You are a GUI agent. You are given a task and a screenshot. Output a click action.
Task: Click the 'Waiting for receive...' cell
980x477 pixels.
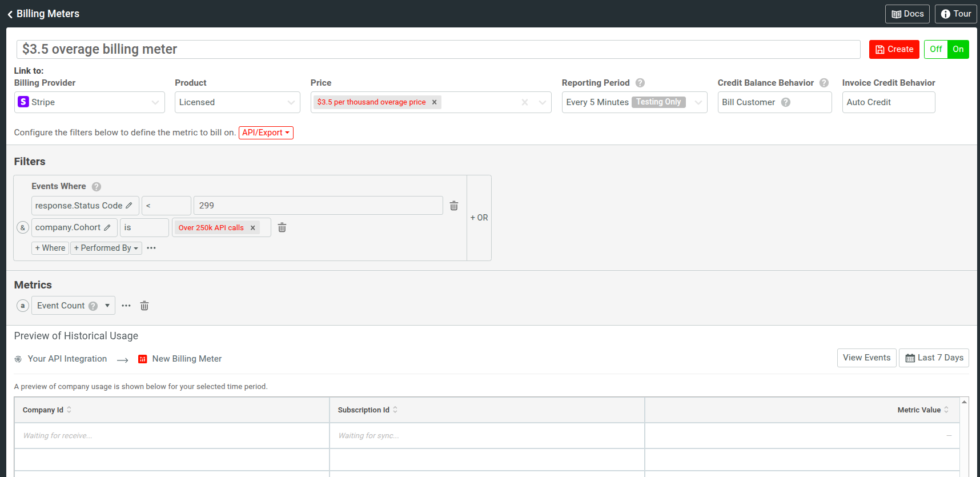(x=172, y=436)
